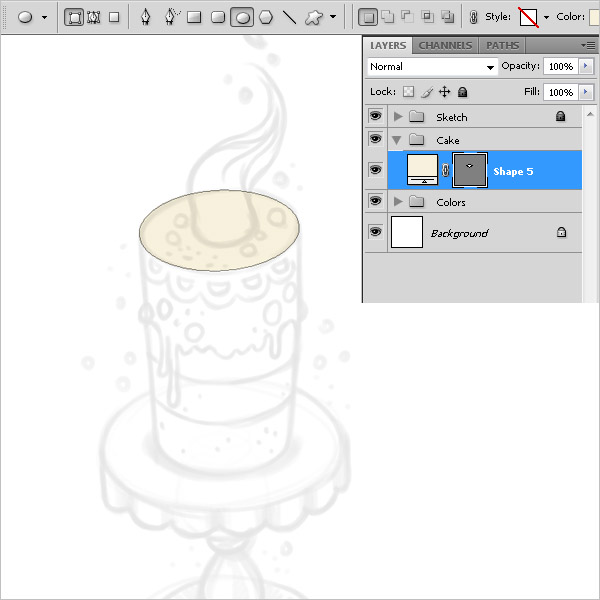This screenshot has height=600, width=600.
Task: Select the Colors group folder icon
Action: [x=416, y=201]
